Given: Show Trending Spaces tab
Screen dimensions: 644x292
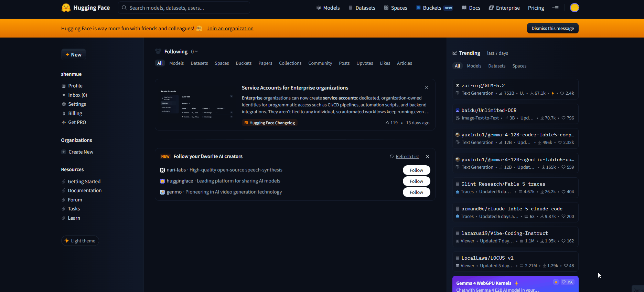Looking at the screenshot, I should point(519,66).
